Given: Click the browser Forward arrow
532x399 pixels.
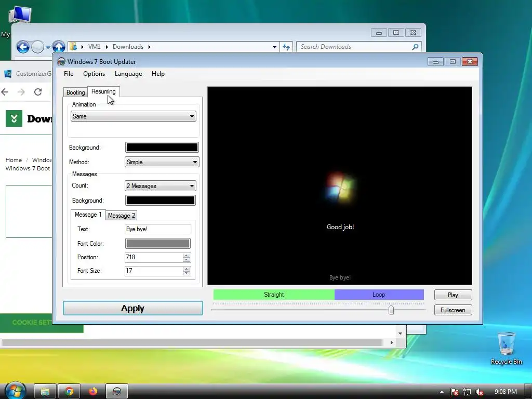Looking at the screenshot, I should 21,91.
